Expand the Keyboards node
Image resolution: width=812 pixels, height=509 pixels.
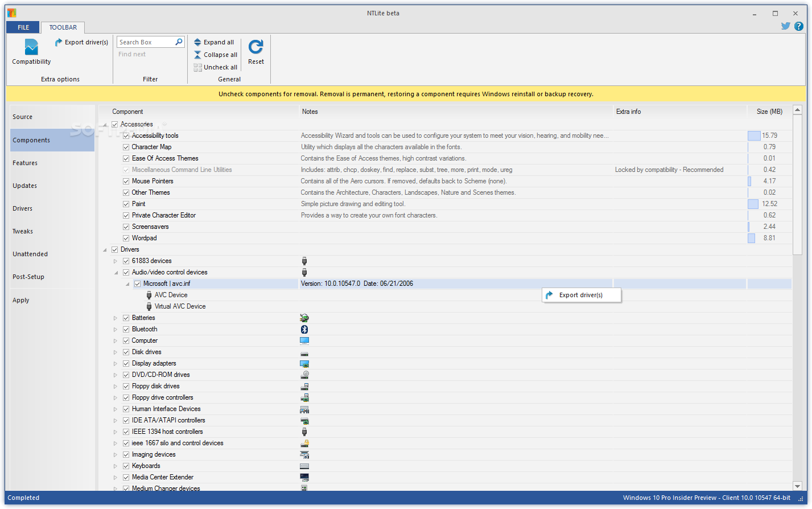tap(116, 466)
